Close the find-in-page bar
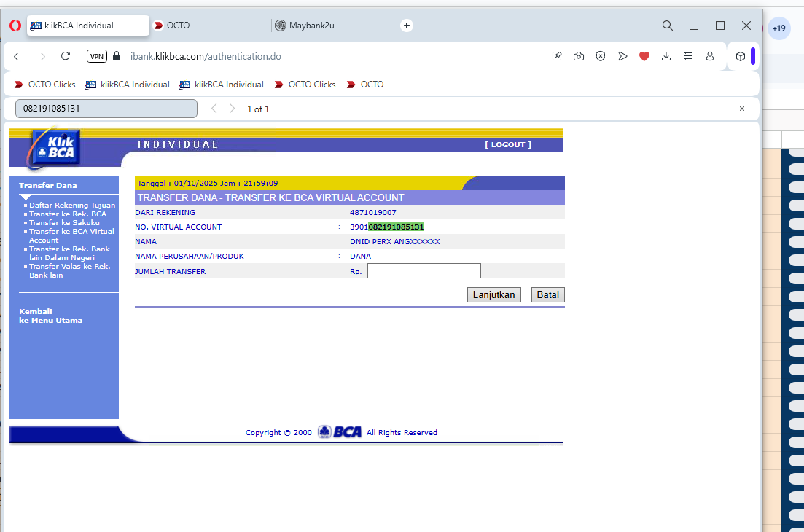804x532 pixels. 742,109
